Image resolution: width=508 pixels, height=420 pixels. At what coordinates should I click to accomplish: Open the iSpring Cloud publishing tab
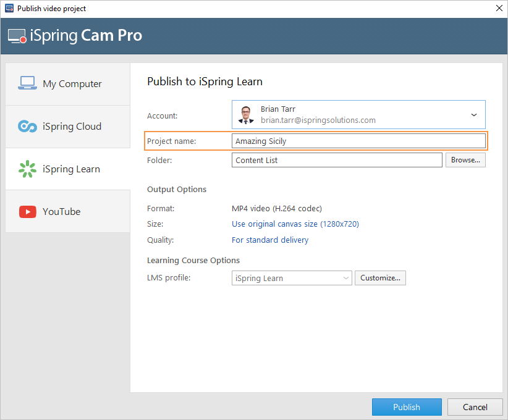click(x=72, y=127)
